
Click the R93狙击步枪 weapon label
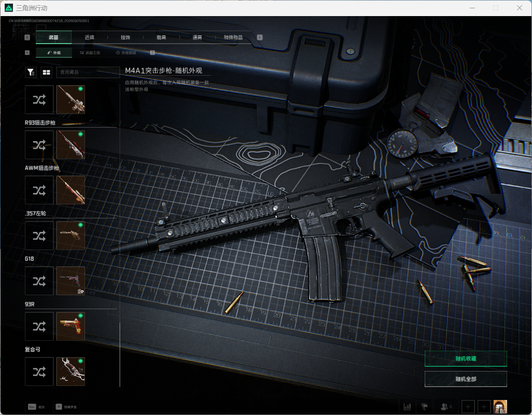pos(40,123)
